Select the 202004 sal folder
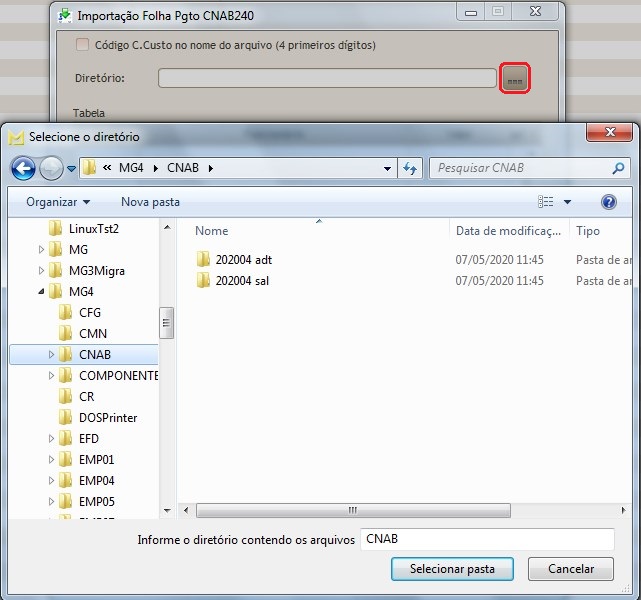The image size is (641, 600). (x=242, y=281)
